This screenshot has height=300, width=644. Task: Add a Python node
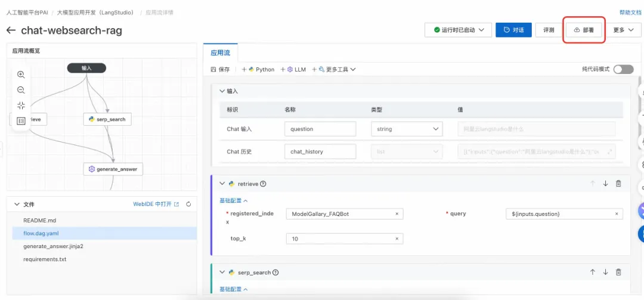point(258,69)
